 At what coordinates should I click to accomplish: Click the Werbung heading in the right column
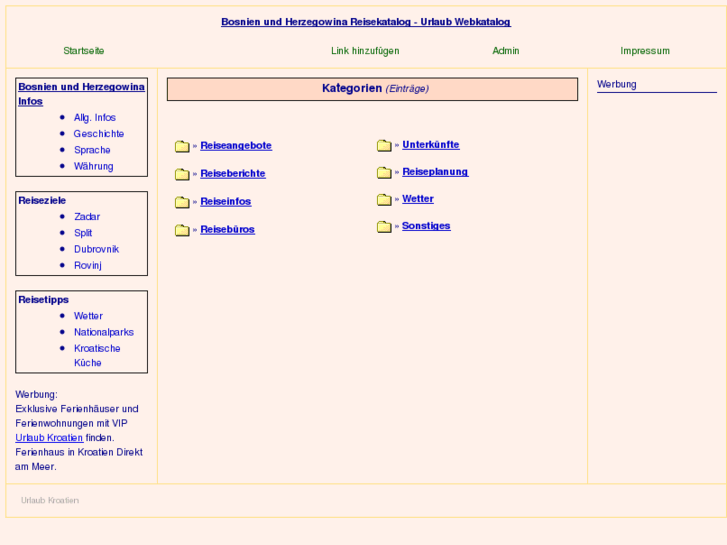click(x=617, y=84)
